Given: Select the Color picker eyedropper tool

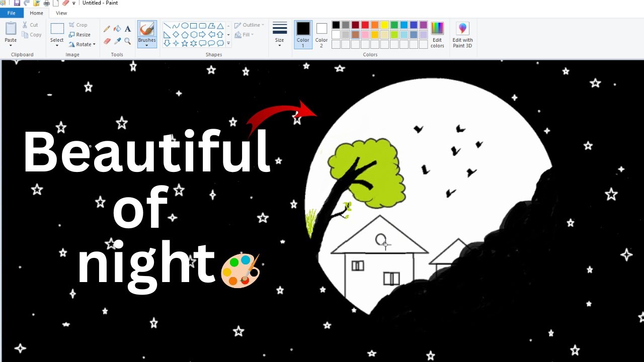Looking at the screenshot, I should point(117,41).
